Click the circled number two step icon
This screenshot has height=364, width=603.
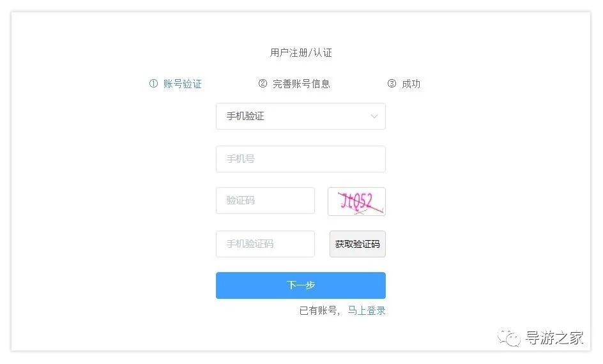point(263,84)
